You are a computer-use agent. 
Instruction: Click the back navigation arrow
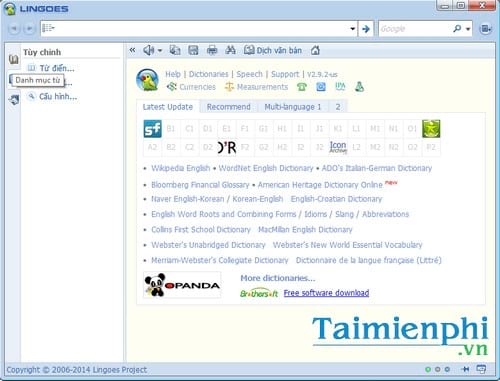[x=14, y=29]
